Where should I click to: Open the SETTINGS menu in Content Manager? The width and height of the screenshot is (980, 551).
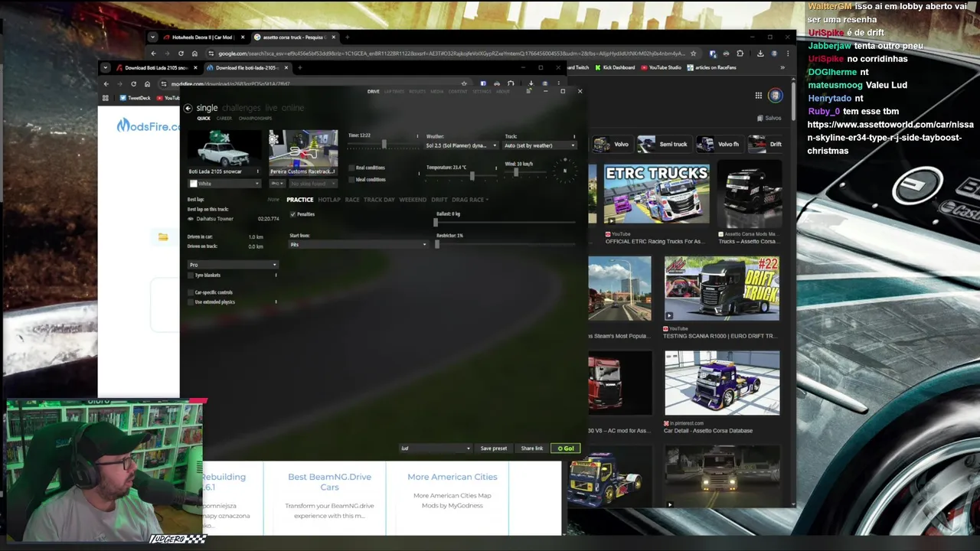click(482, 92)
